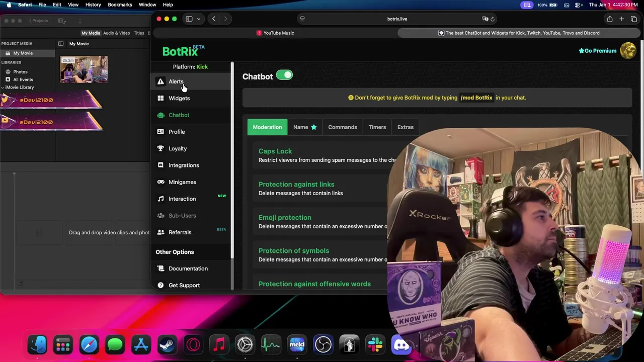The height and width of the screenshot is (362, 644).
Task: Toggle Safari sidebar button
Action: tap(189, 19)
